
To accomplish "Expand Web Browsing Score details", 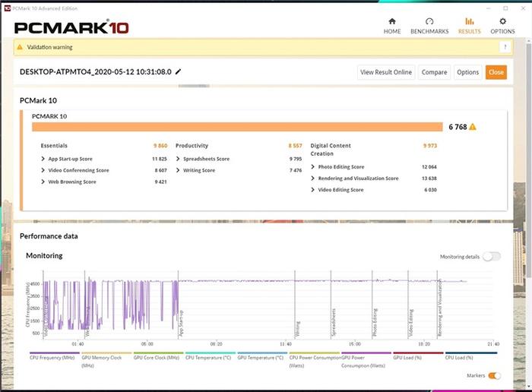I will (x=43, y=182).
